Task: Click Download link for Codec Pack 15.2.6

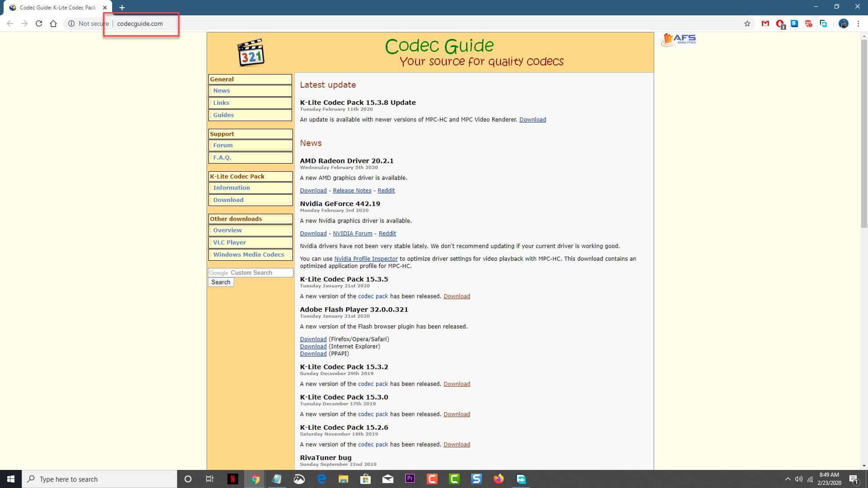Action: click(x=457, y=445)
